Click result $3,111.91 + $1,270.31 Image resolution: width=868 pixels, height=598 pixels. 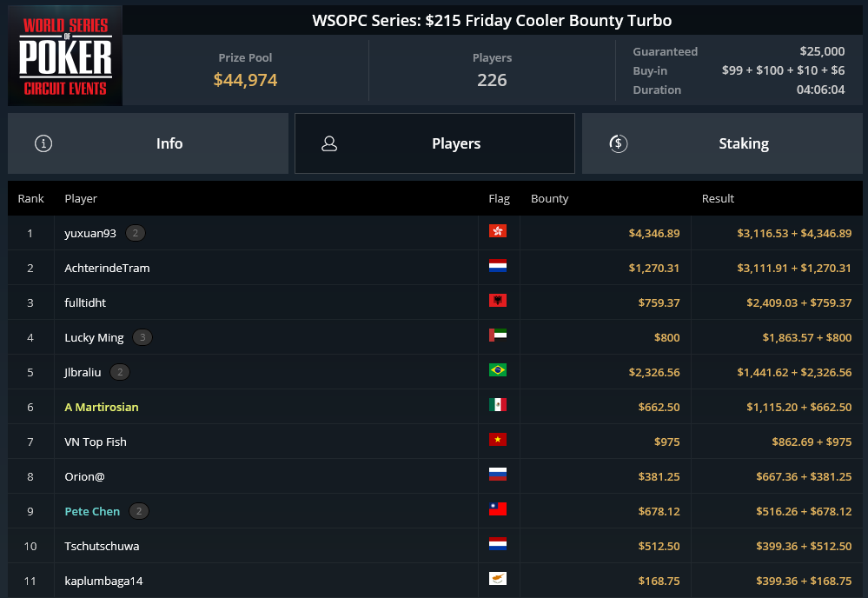pyautogui.click(x=794, y=268)
